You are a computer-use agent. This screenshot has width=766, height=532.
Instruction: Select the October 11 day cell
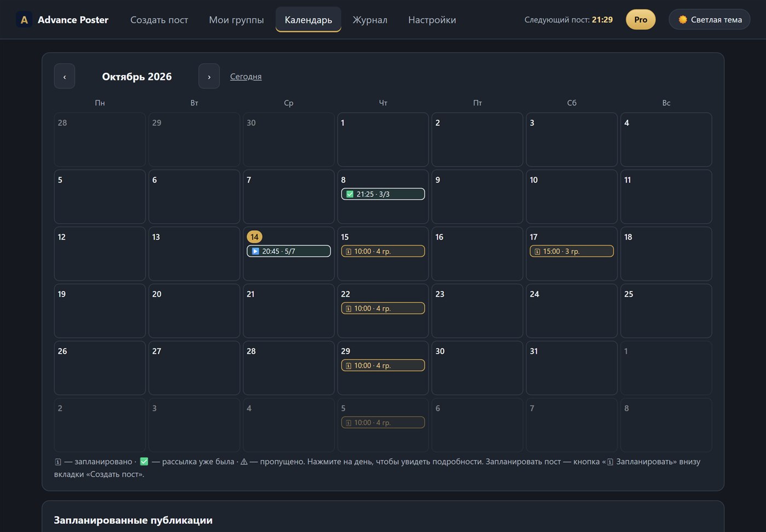[666, 196]
